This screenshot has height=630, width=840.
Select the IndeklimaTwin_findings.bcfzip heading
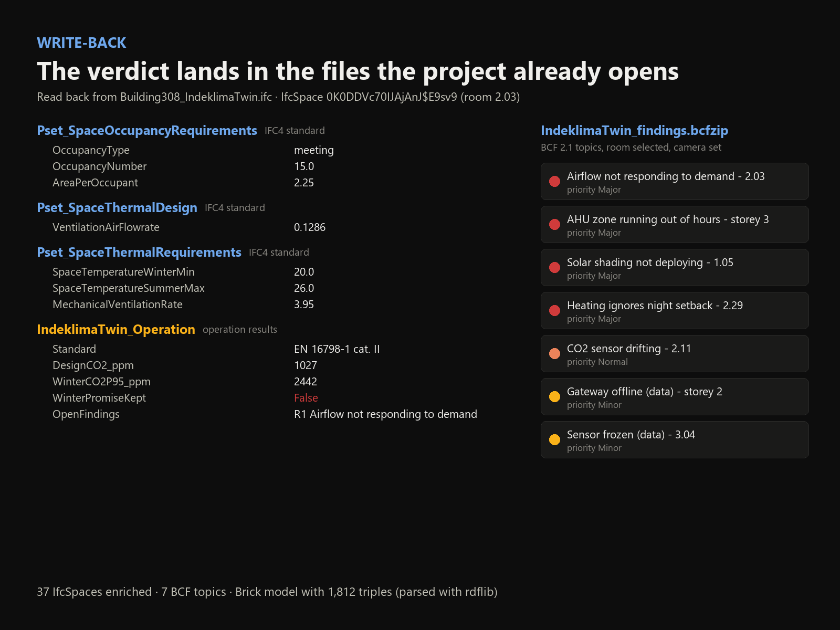tap(634, 130)
